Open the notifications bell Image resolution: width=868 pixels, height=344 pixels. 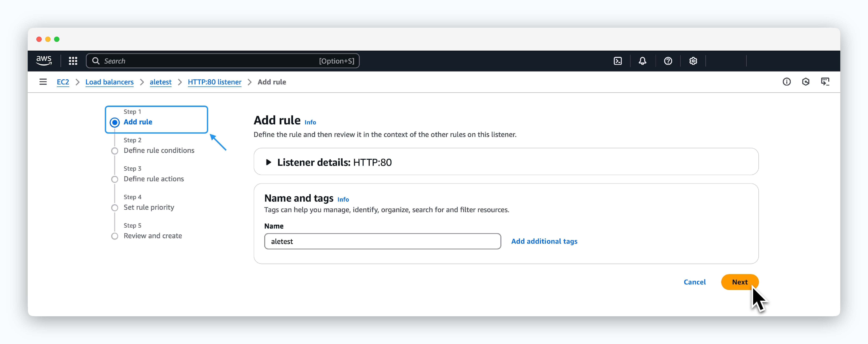[643, 61]
